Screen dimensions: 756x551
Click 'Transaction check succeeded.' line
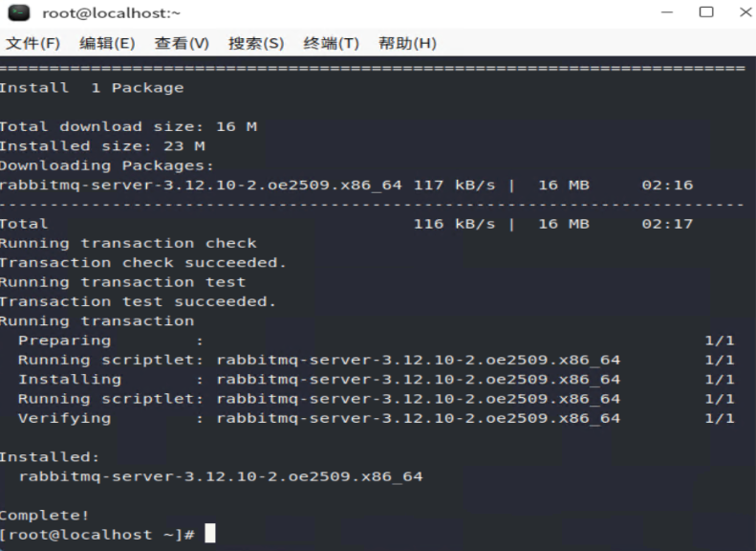tap(143, 262)
